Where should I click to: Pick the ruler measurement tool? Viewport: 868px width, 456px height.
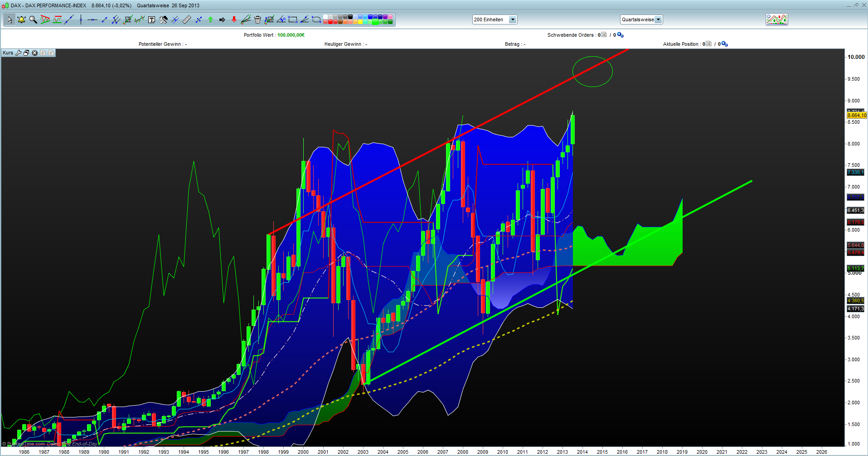point(187,19)
